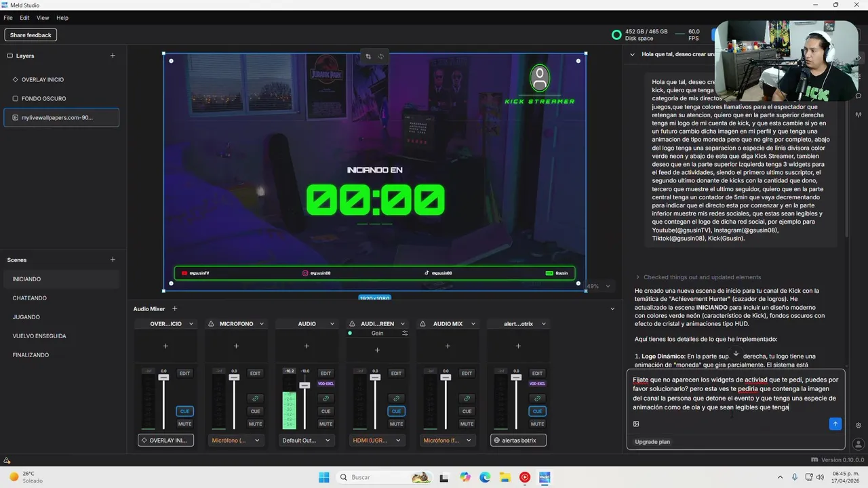Screen dimensions: 868x488
Task: Select the FONDO OSCURO layer
Action: point(61,98)
